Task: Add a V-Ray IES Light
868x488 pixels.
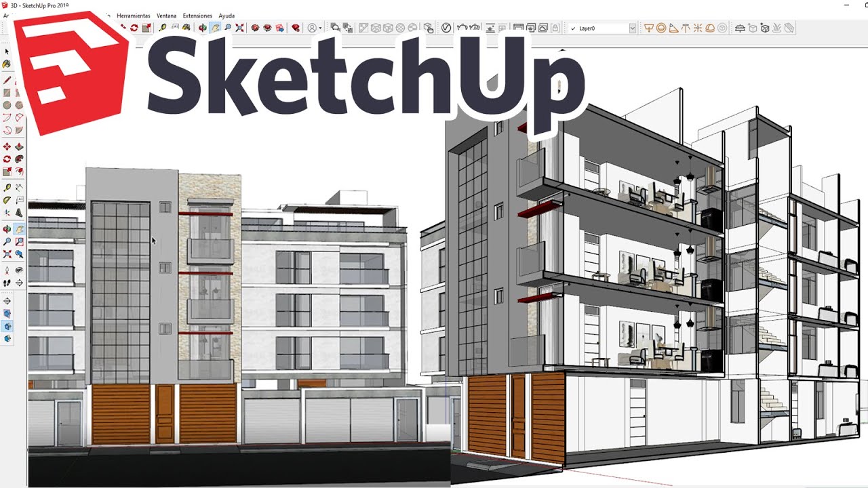Action: tap(686, 28)
